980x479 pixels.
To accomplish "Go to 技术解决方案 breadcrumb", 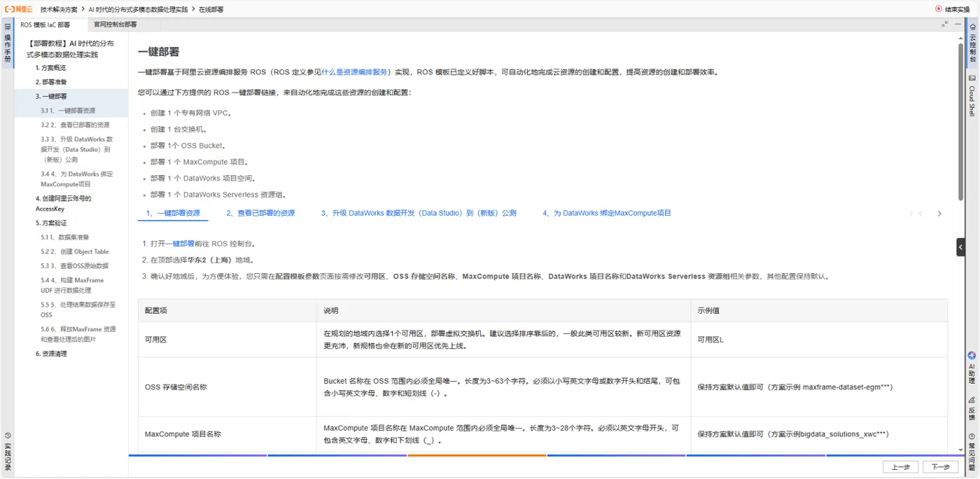I will (59, 9).
